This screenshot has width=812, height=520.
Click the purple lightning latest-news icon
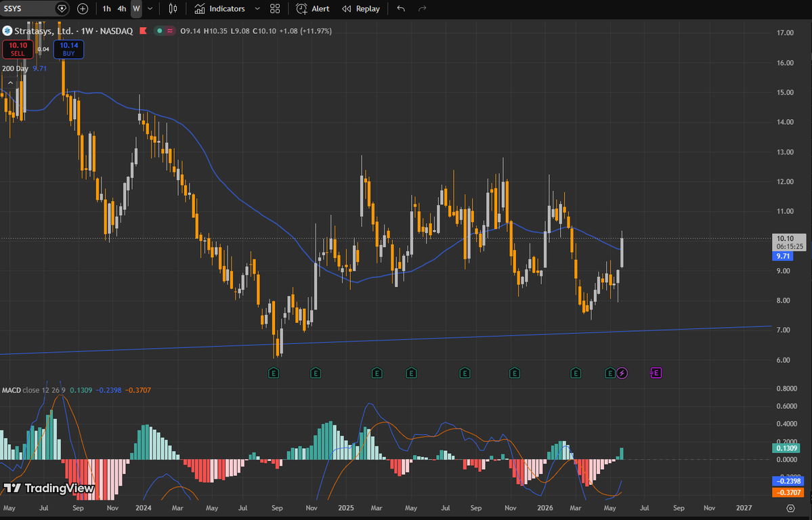(x=622, y=372)
